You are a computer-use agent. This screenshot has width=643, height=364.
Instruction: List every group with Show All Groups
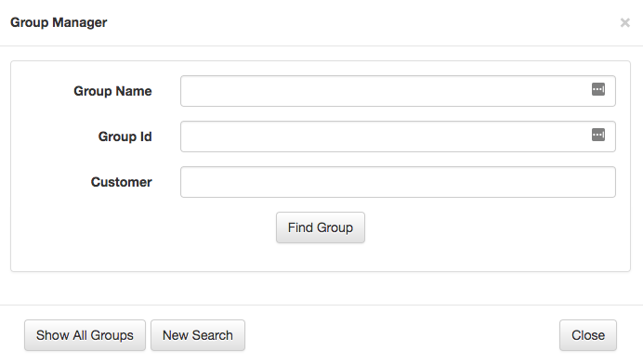pos(85,335)
